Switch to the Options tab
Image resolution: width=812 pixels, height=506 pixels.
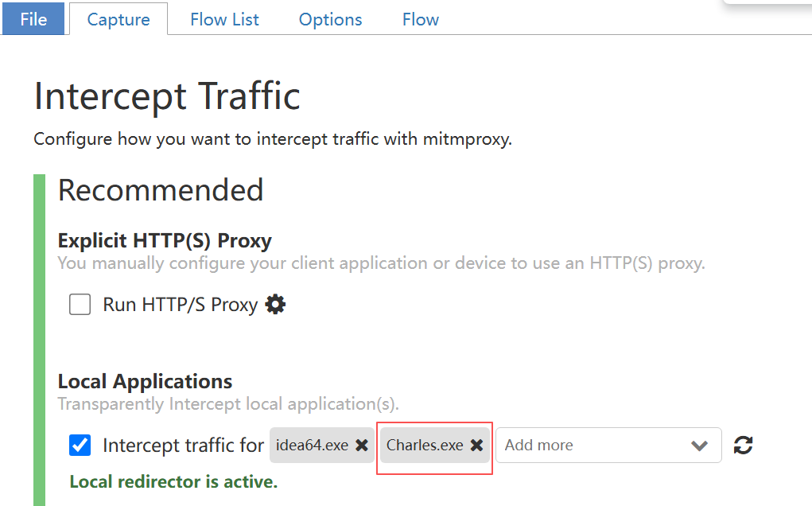pos(330,19)
